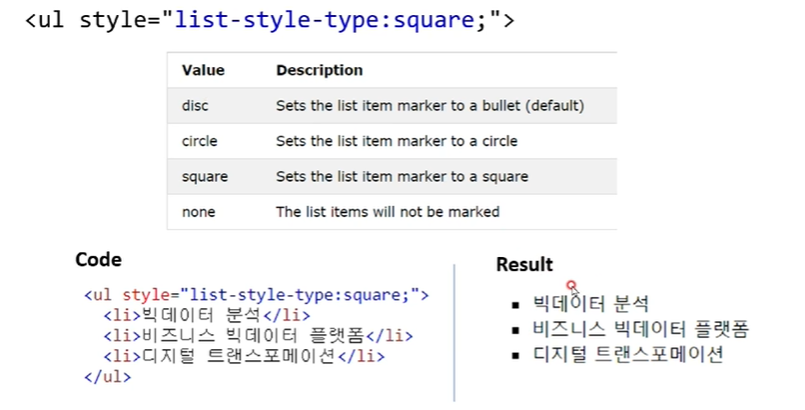
Task: Click result item '비즈니스 빅데이터 플랫폼'
Action: tap(641, 329)
